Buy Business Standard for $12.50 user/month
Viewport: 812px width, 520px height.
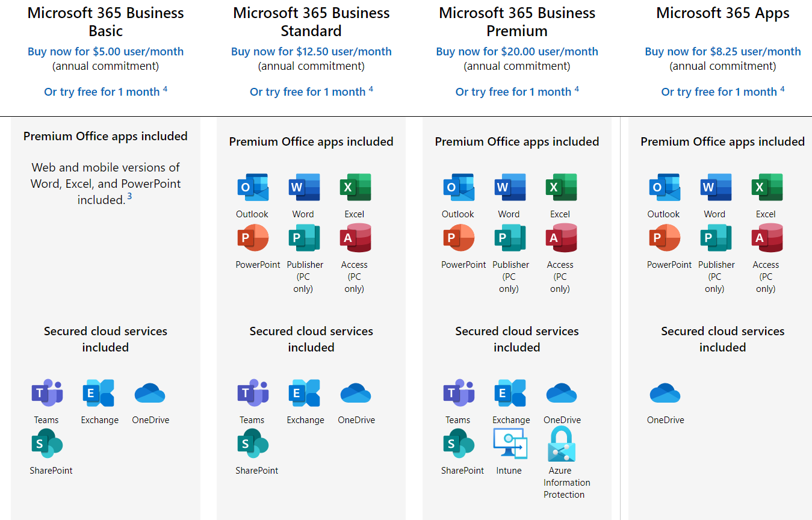(x=311, y=52)
